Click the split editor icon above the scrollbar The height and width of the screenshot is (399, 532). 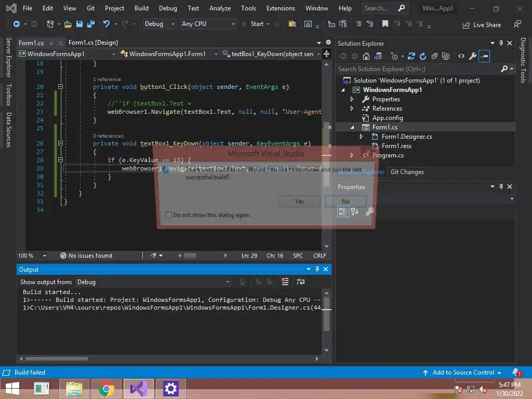coord(326,54)
